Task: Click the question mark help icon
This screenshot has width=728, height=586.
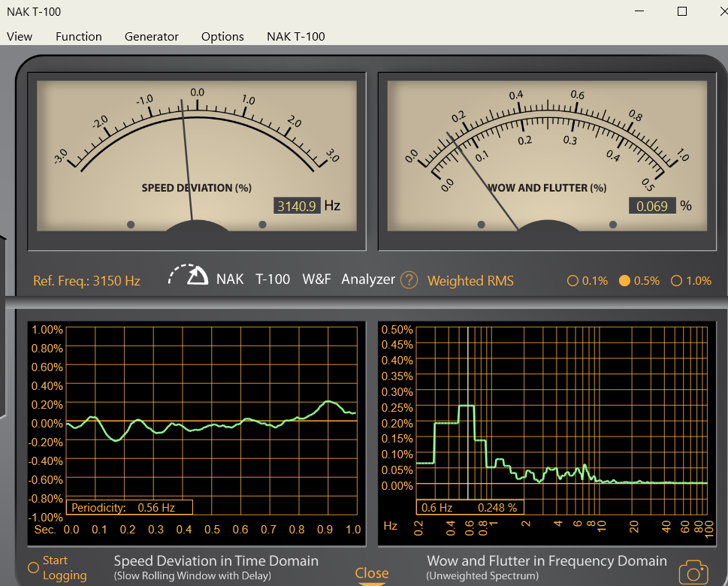Action: pyautogui.click(x=409, y=280)
